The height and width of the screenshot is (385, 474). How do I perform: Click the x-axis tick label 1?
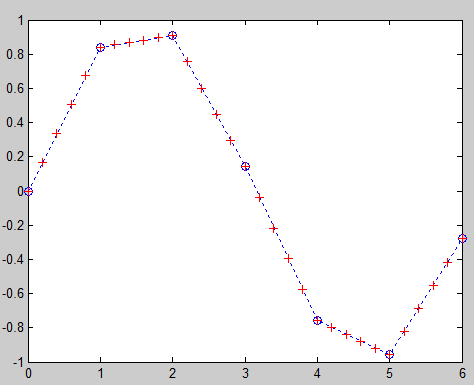tap(100, 373)
